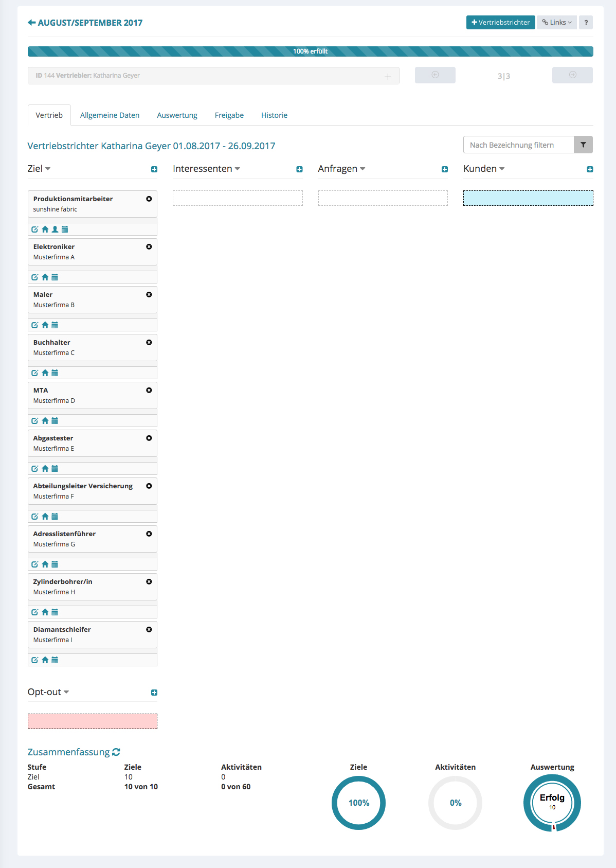
Task: Remove the Buchhalter card with X icon
Action: coord(149,343)
